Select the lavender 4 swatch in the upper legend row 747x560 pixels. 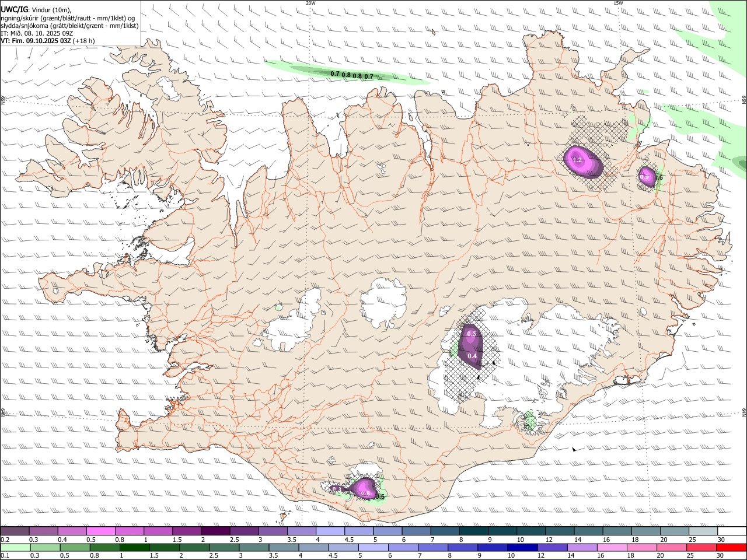click(329, 531)
